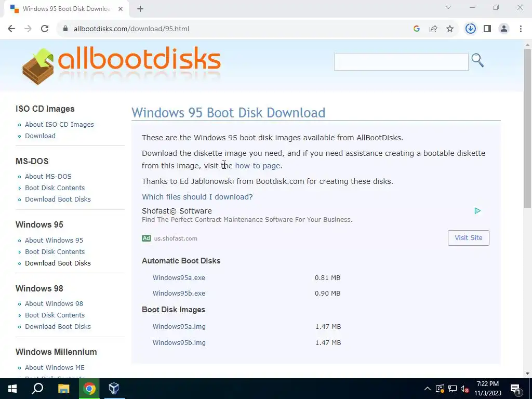
Task: Click the forward navigation arrow
Action: tap(28, 29)
